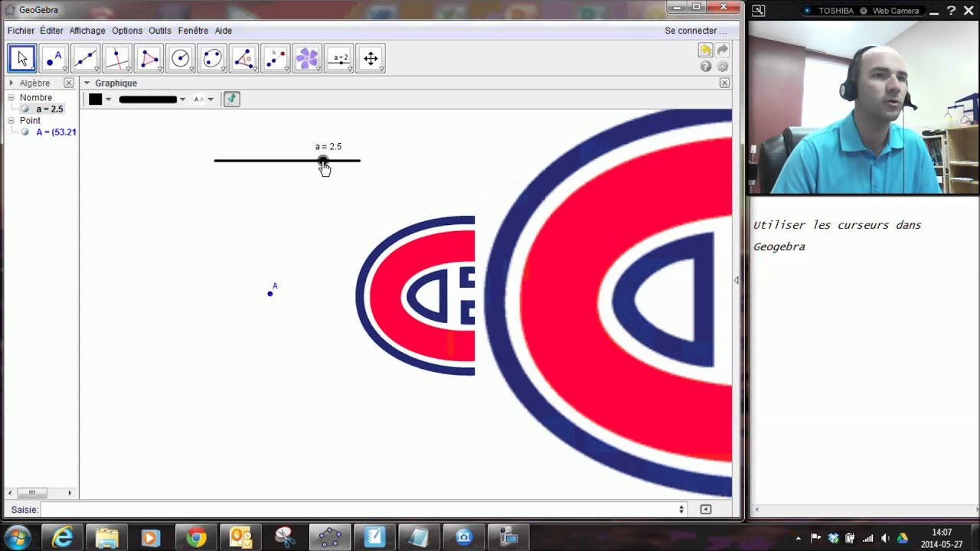Click the webcam window help question mark
980x551 pixels.
952,10
